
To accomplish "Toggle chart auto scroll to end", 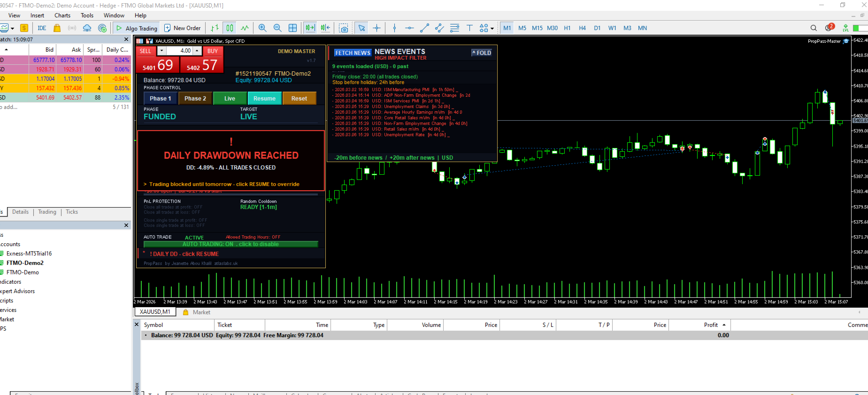I will [x=310, y=28].
